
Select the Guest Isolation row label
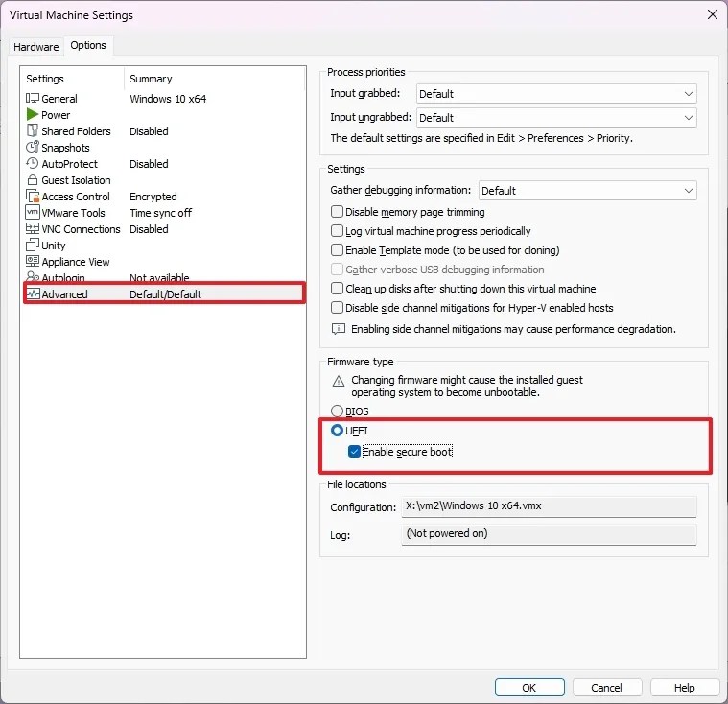(76, 179)
